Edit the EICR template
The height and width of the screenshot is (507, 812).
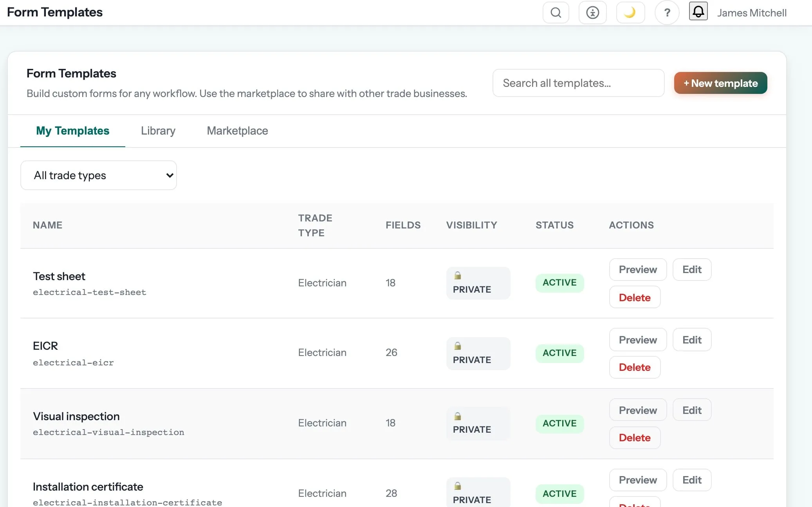[692, 340]
